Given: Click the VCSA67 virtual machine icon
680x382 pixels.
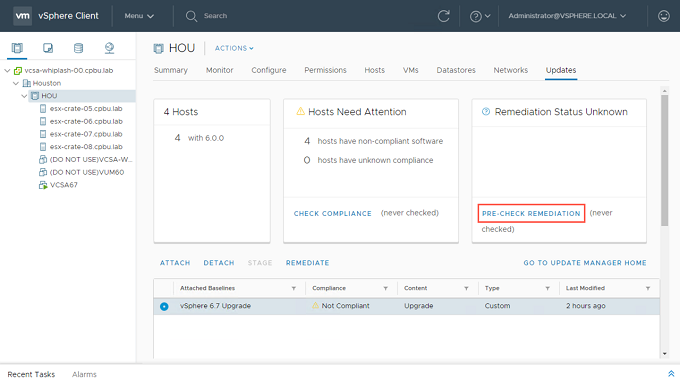Looking at the screenshot, I should point(43,185).
